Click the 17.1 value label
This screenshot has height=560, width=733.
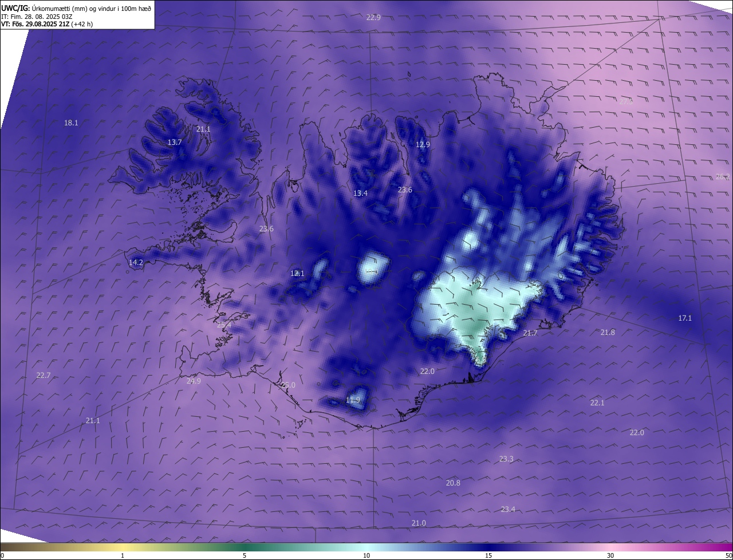pyautogui.click(x=685, y=318)
